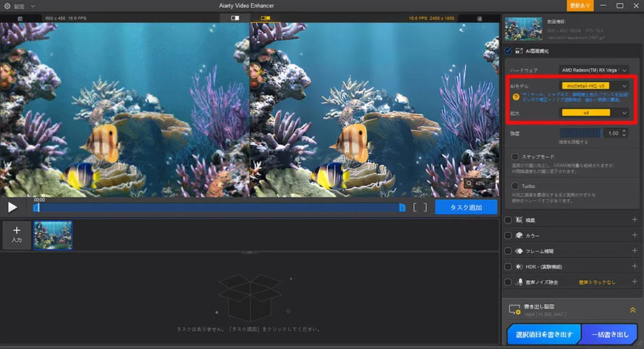
Task: Open settings via gear icon
Action: pyautogui.click(x=7, y=7)
